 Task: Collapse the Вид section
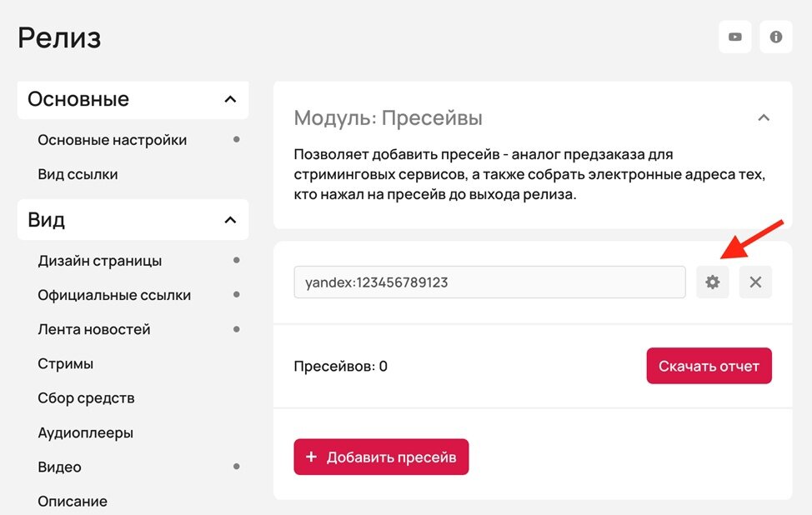(x=230, y=220)
